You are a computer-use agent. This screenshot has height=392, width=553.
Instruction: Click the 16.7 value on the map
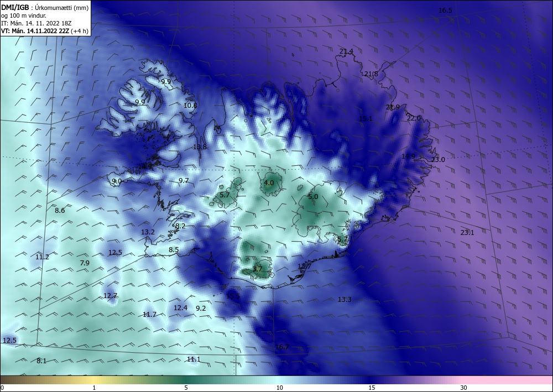coord(282,347)
